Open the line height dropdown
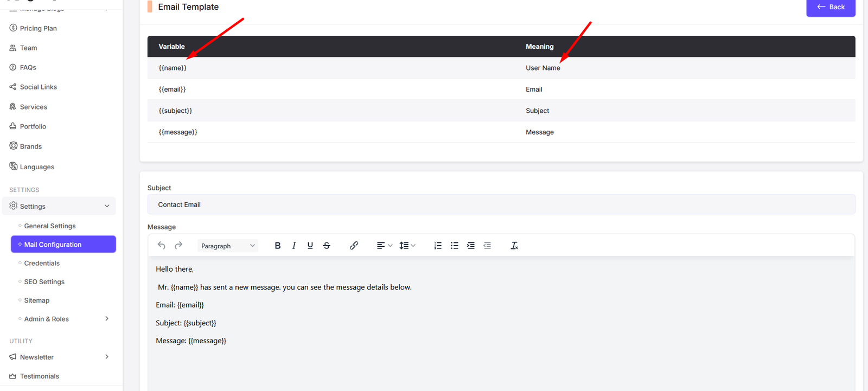Screen dimensions: 868x391 [x=407, y=246]
